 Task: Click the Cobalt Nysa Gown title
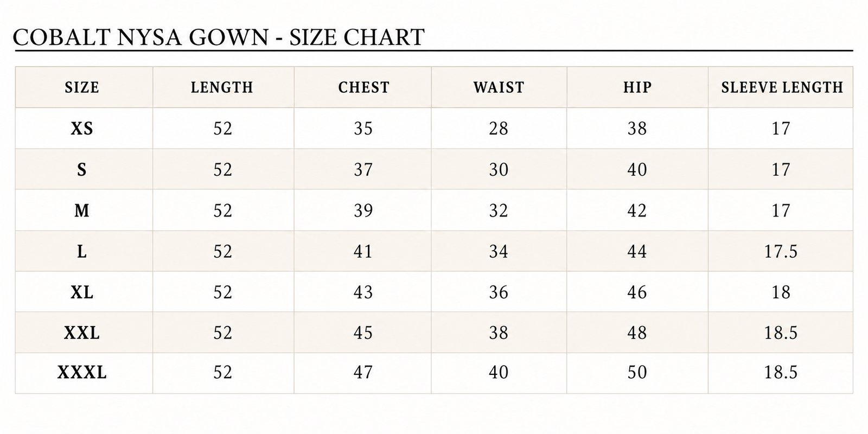point(218,37)
